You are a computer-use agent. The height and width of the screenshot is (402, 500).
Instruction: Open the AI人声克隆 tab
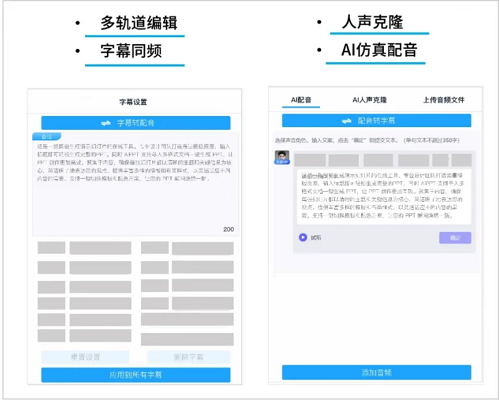point(370,100)
